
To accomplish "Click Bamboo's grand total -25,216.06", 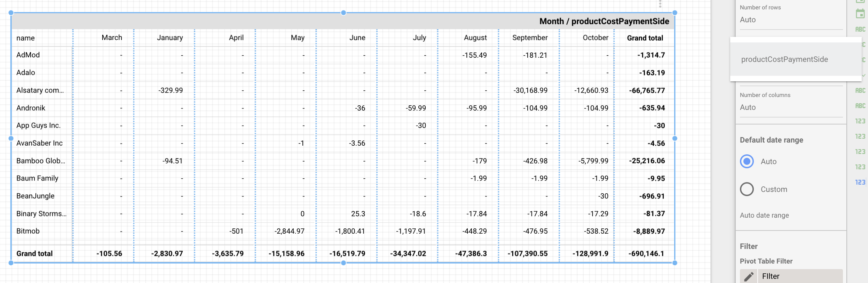I will (647, 161).
